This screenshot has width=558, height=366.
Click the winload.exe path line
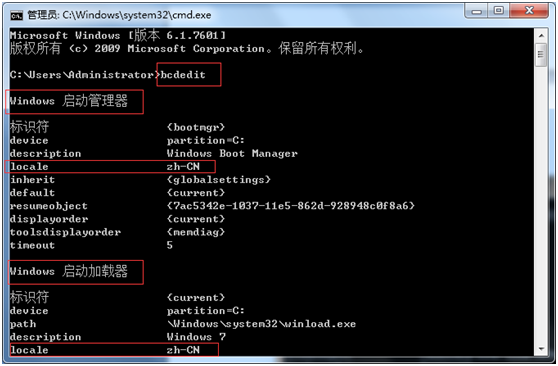coord(261,324)
